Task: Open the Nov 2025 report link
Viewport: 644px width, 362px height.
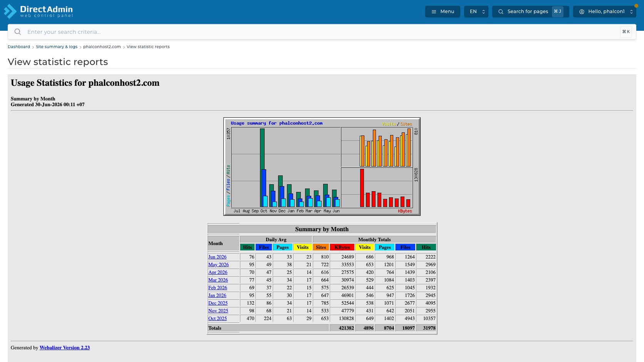Action: pos(218,311)
